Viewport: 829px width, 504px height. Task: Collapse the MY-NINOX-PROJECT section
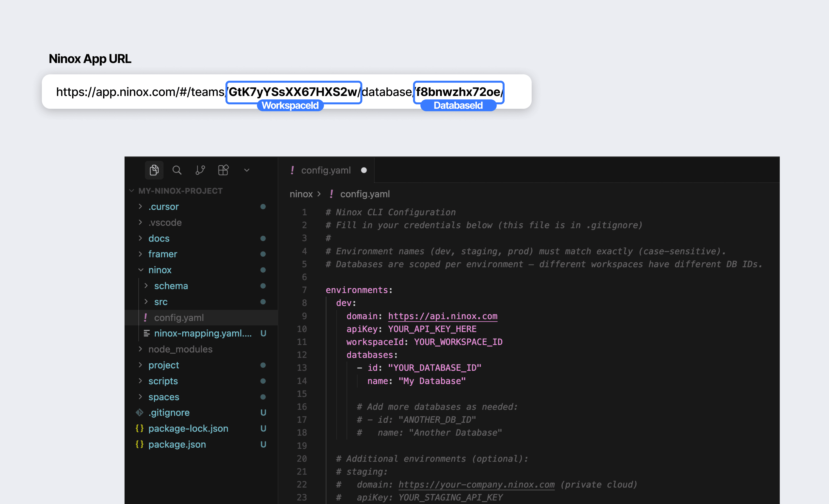[131, 191]
